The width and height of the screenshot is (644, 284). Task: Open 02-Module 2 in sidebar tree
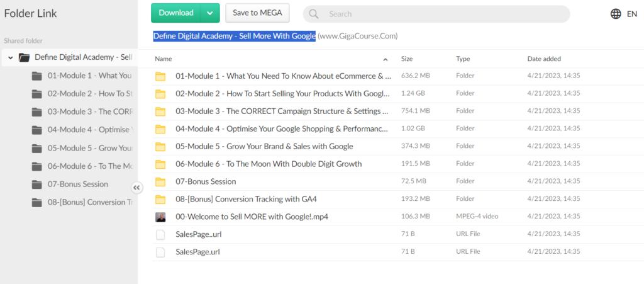point(89,94)
